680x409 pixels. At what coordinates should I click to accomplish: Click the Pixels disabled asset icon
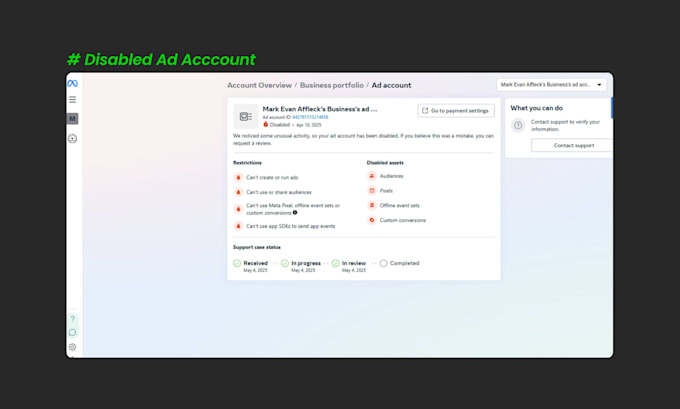tap(372, 190)
